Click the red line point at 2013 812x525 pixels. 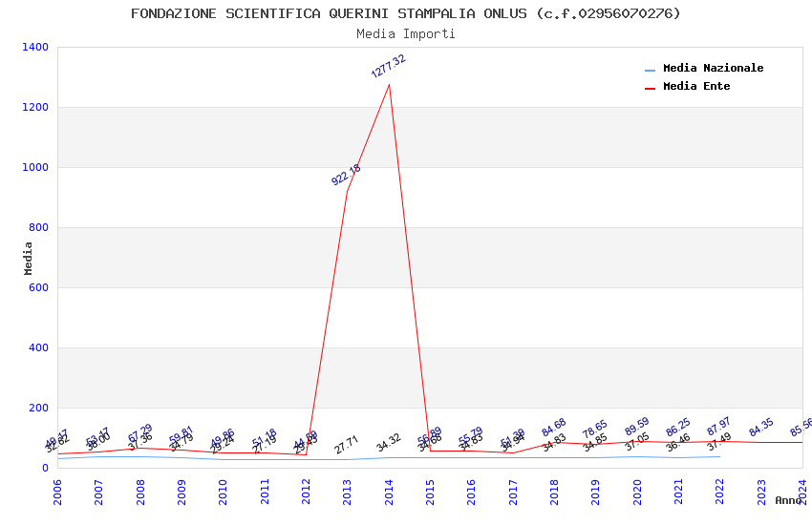pyautogui.click(x=347, y=191)
